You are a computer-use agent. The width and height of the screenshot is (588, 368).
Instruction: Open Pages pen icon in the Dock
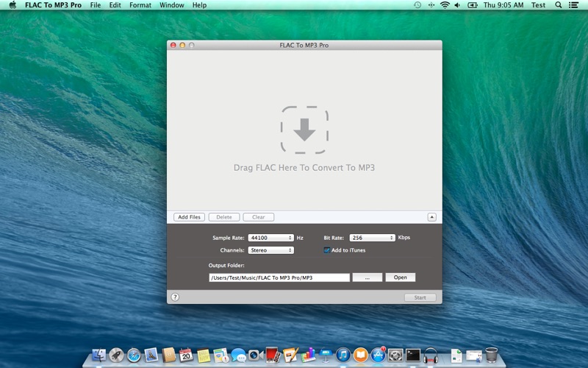point(290,355)
